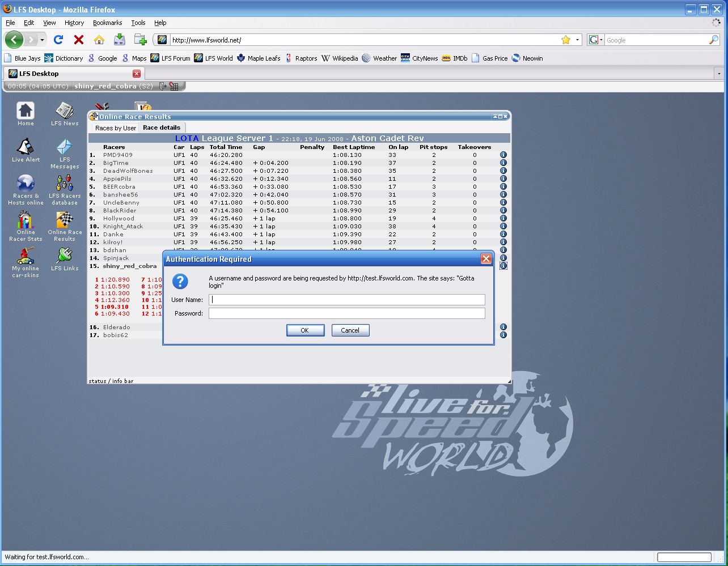Stop loading the page
Screen dimensions: 728x566
click(79, 40)
